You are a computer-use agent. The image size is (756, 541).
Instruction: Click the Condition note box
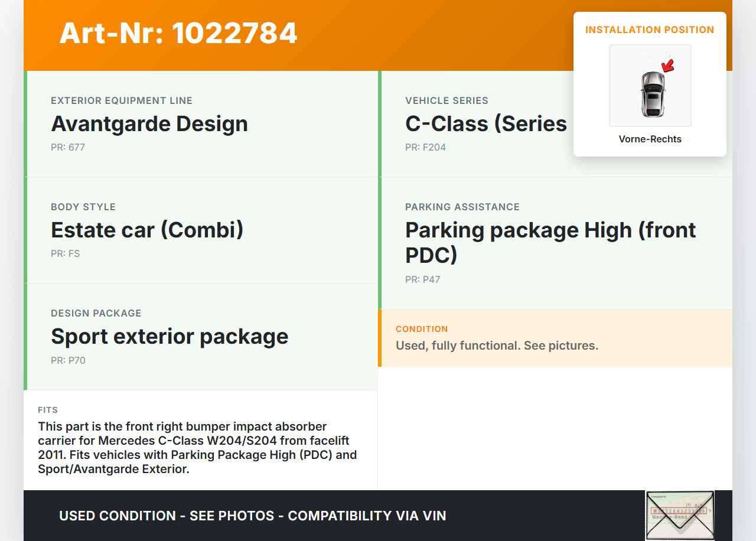point(555,338)
